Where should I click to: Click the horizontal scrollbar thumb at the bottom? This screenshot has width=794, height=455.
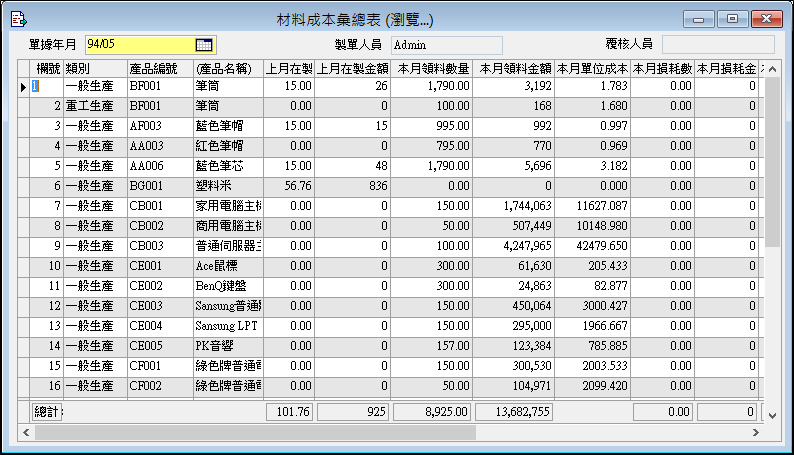(250, 433)
